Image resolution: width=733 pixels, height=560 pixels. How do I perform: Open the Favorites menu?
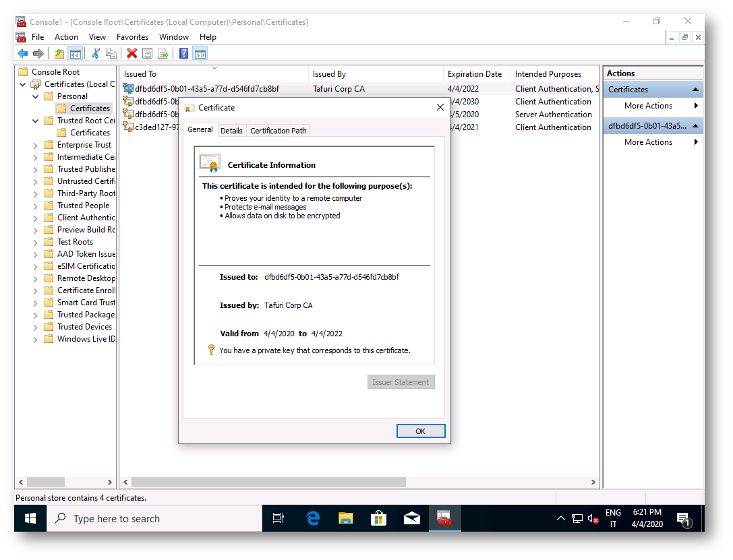(132, 37)
